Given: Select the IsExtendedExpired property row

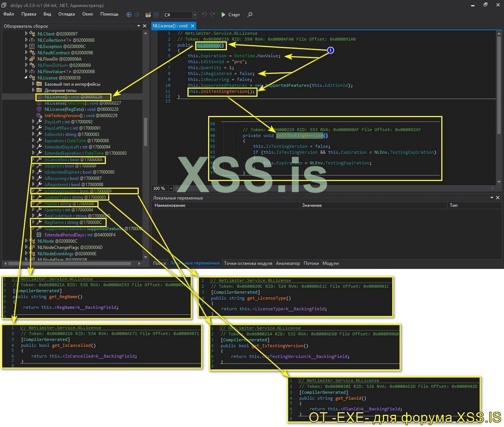Looking at the screenshot, I should (x=79, y=172).
